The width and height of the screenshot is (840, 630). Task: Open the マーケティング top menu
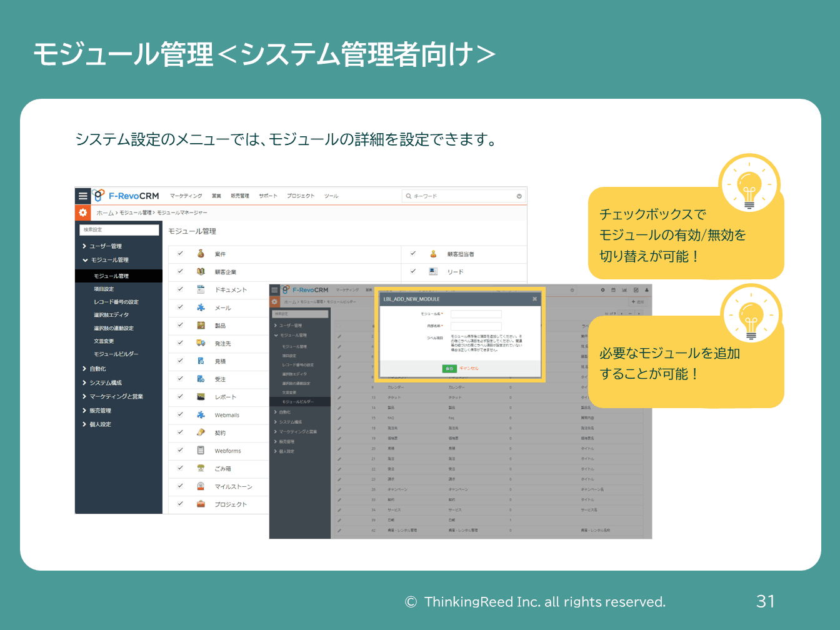(186, 196)
